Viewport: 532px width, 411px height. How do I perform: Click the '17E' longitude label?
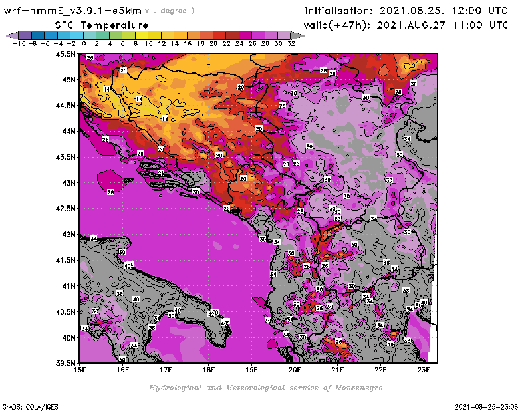166,370
